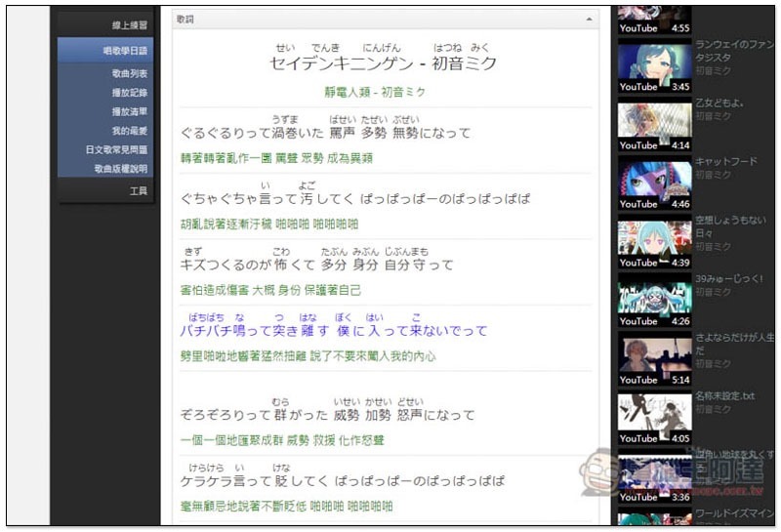Viewport: 781px width, 532px height.
Task: Select the 39みゅーじっく! video thumbnail
Action: click(654, 299)
